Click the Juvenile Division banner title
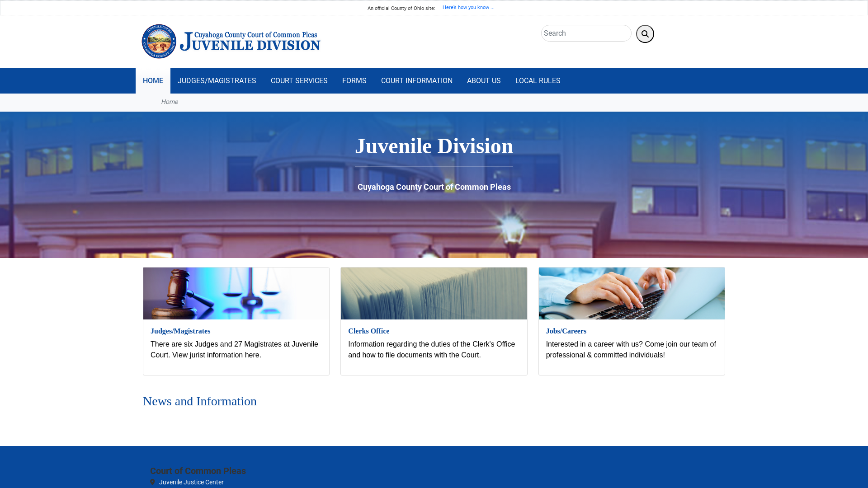 point(434,146)
